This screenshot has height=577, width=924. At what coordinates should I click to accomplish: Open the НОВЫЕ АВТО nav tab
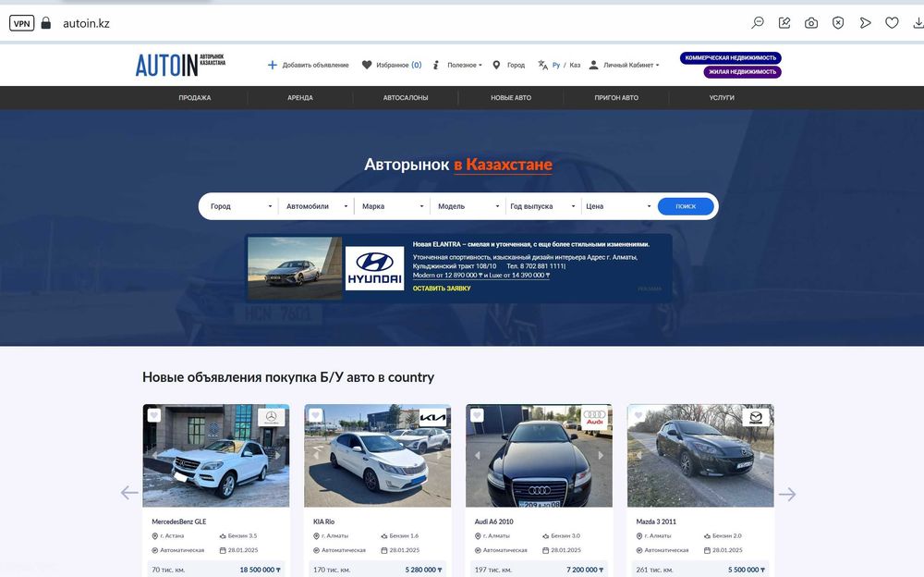(x=511, y=98)
